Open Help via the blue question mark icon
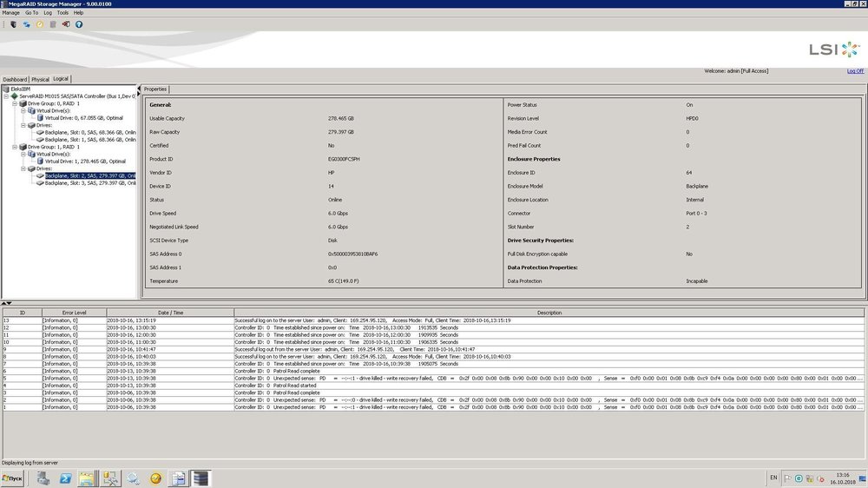The image size is (868, 488). point(79,24)
